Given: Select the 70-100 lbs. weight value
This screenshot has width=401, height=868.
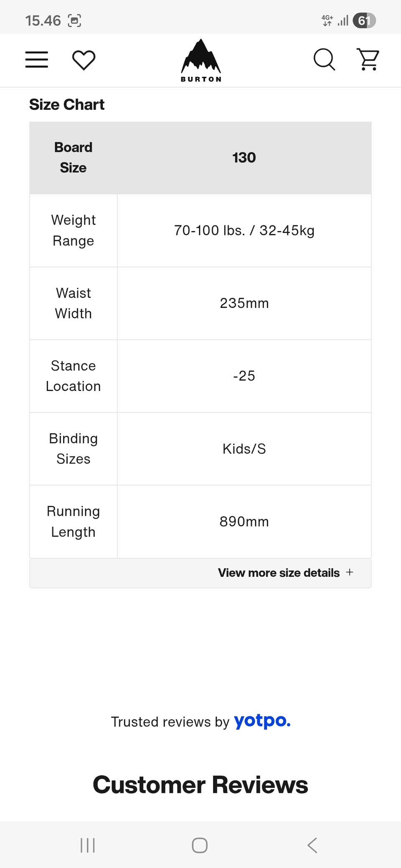Looking at the screenshot, I should [244, 230].
